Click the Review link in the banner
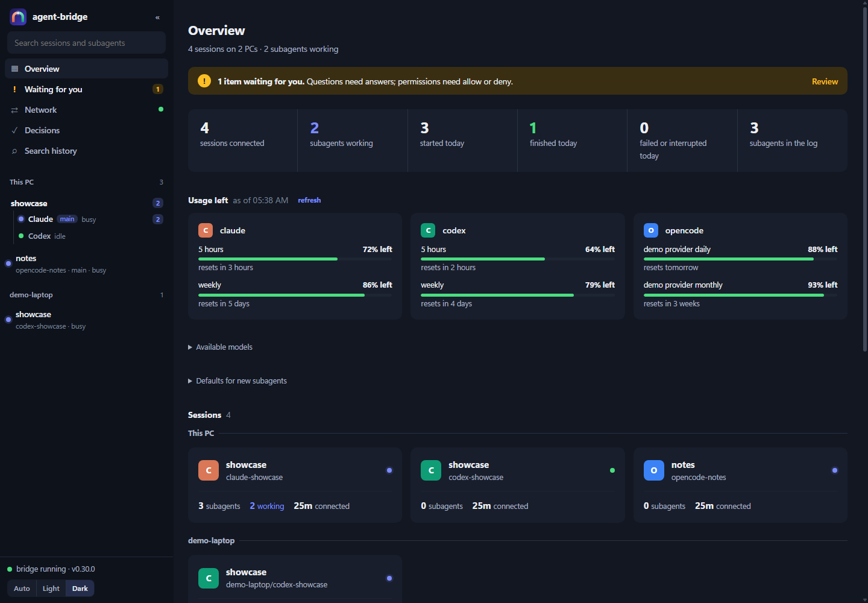Screen dimensions: 868x603 825,81
